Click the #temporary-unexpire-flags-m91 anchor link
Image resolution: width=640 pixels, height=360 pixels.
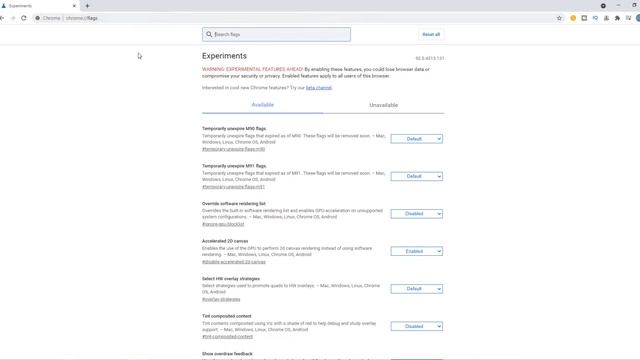click(x=233, y=187)
